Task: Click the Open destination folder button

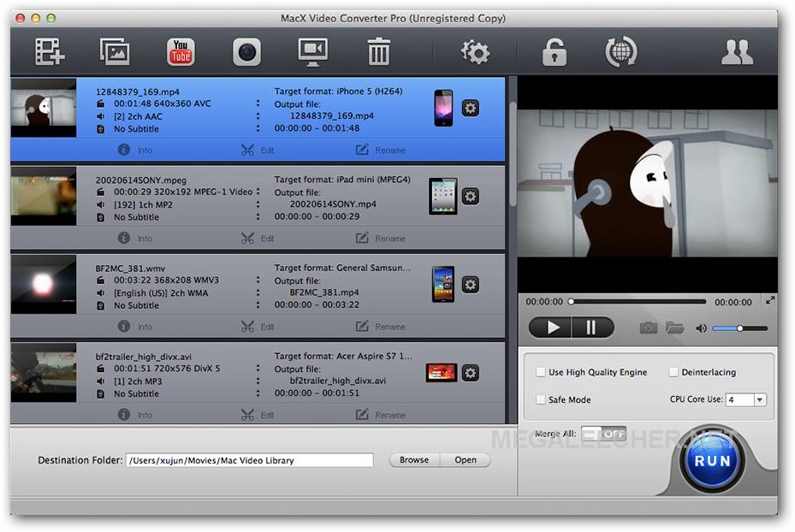Action: click(466, 459)
